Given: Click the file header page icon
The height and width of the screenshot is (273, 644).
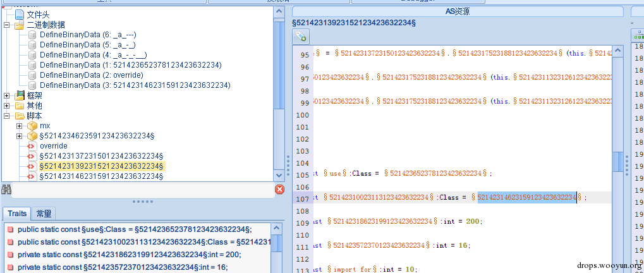Looking at the screenshot, I should [20, 15].
